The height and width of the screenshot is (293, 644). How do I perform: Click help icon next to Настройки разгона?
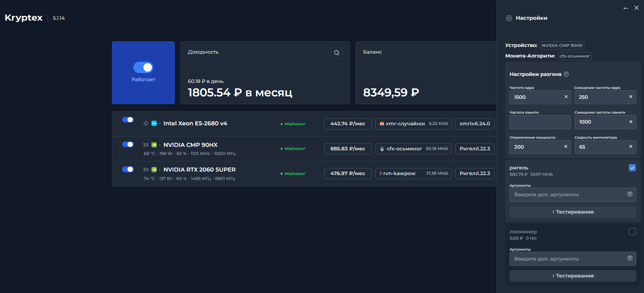click(566, 74)
